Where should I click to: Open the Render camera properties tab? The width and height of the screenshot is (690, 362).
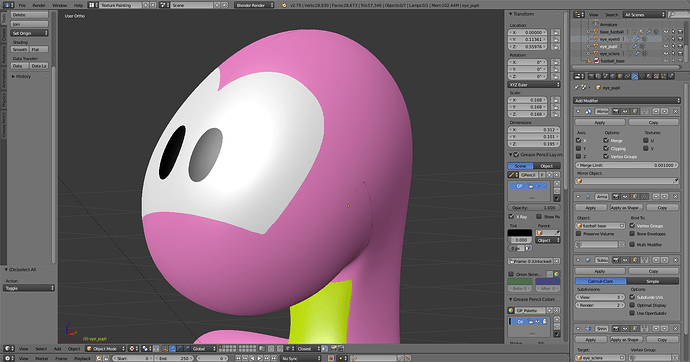click(x=591, y=77)
